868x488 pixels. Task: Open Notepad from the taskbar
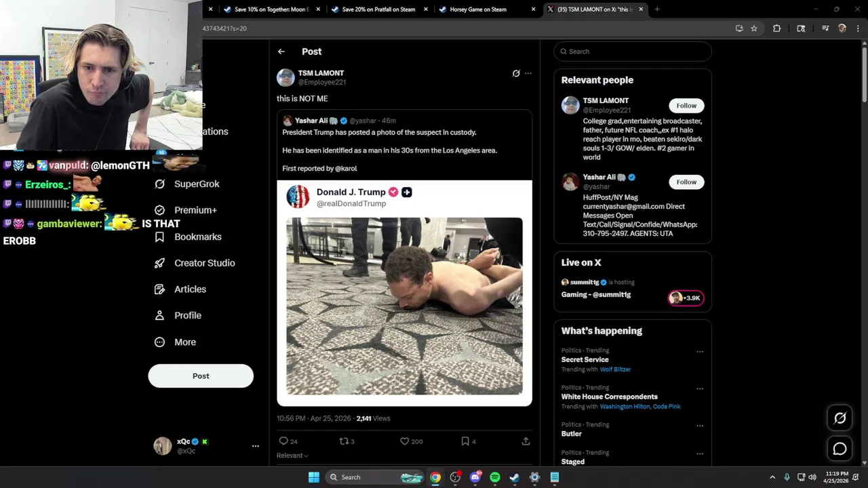[555, 477]
